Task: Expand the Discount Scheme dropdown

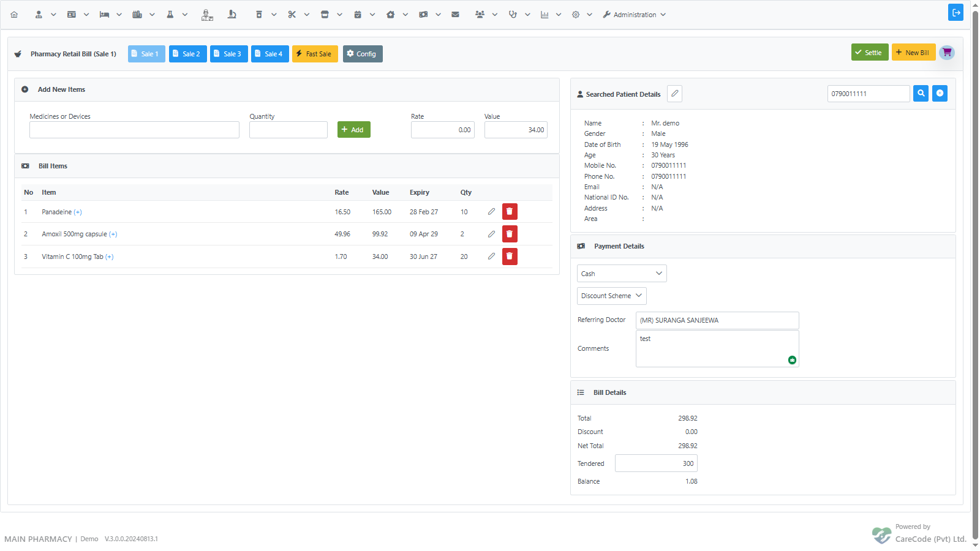Action: 611,296
